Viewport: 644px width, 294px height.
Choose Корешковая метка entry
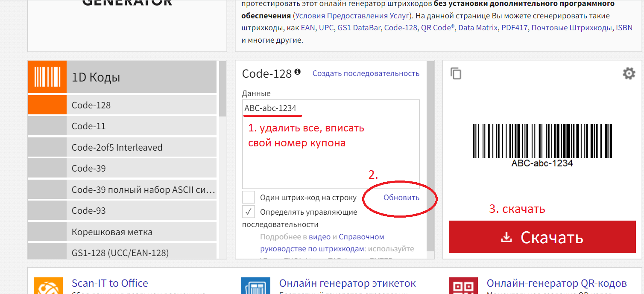coord(123,232)
